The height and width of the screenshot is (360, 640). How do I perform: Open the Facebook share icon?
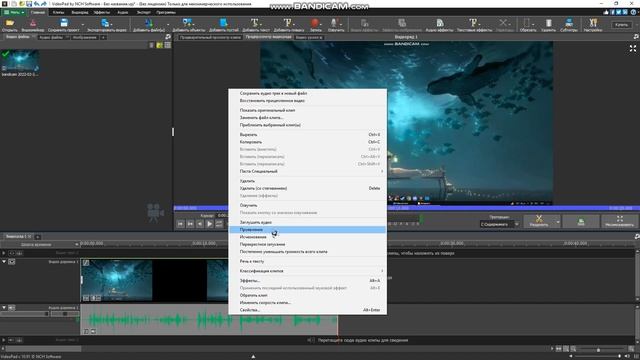612,12
